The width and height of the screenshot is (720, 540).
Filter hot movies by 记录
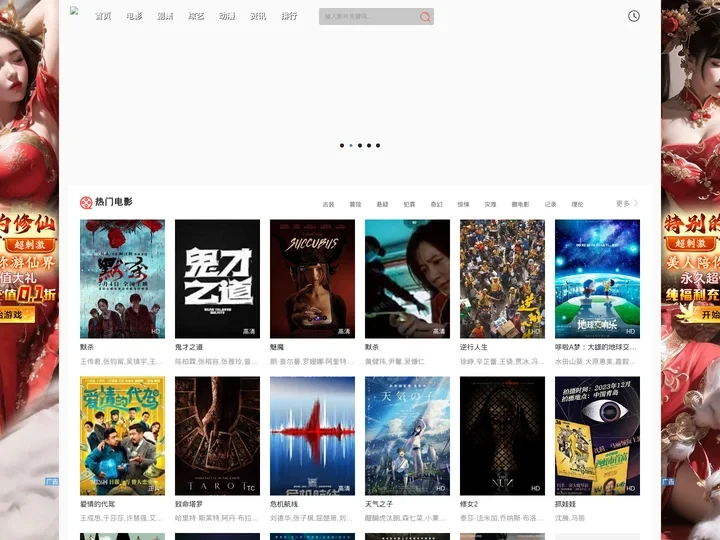550,204
